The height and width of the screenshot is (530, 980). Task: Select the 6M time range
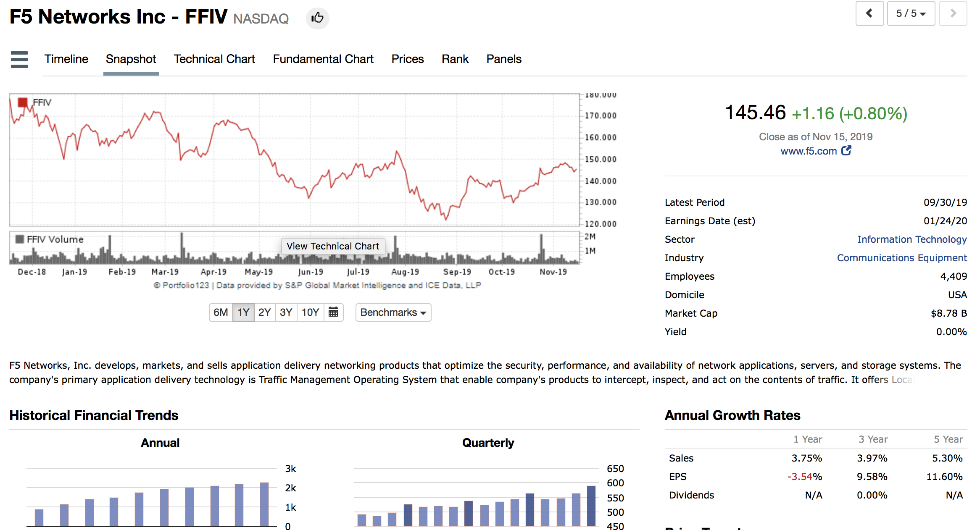click(x=221, y=312)
